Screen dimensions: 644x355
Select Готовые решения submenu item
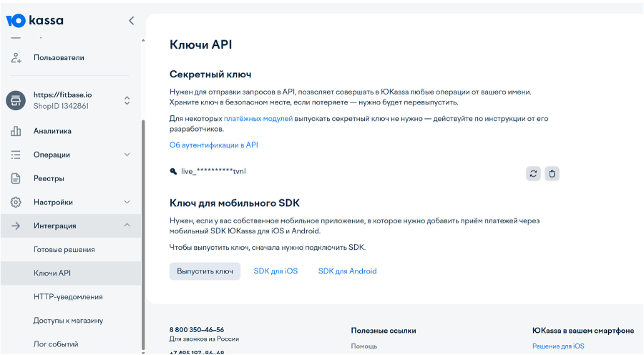64,249
